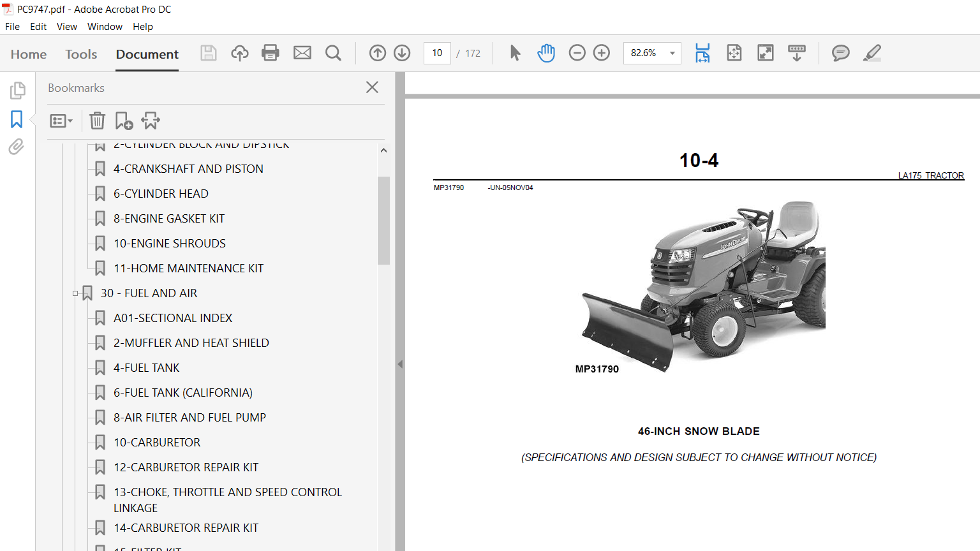
Task: Open the File menu
Action: coord(12,27)
